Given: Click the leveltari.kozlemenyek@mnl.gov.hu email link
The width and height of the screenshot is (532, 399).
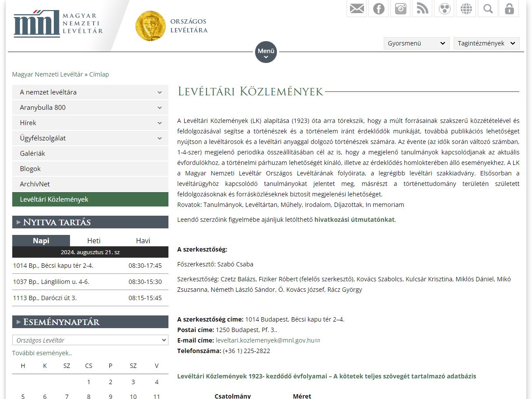Looking at the screenshot, I should coord(265,340).
